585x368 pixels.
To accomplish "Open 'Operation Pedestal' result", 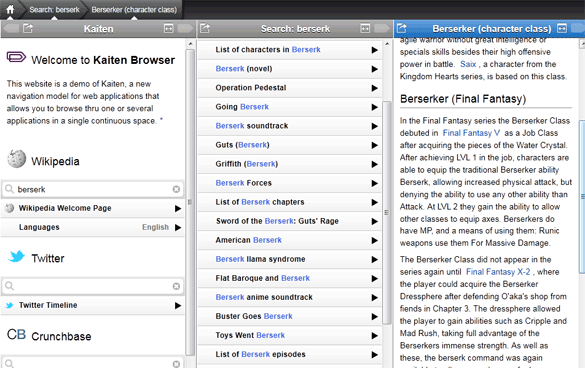I will pyautogui.click(x=289, y=88).
